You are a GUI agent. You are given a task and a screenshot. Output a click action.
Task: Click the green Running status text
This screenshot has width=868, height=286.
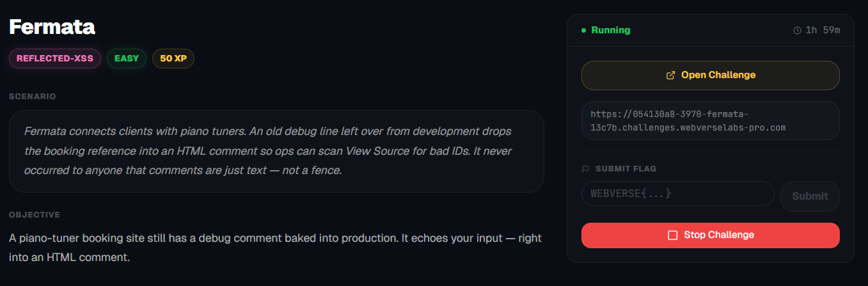point(610,30)
